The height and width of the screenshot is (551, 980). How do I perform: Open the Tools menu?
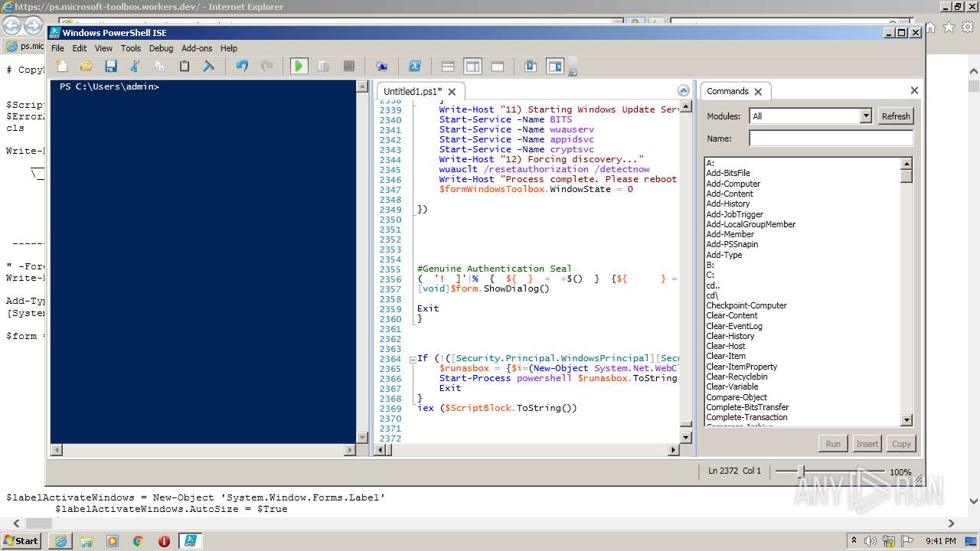pyautogui.click(x=131, y=48)
